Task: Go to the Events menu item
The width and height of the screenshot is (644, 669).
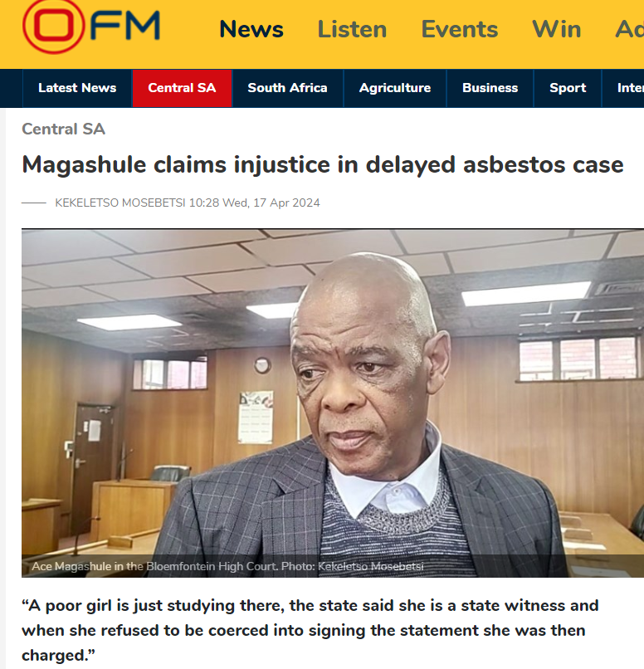Action: (459, 29)
